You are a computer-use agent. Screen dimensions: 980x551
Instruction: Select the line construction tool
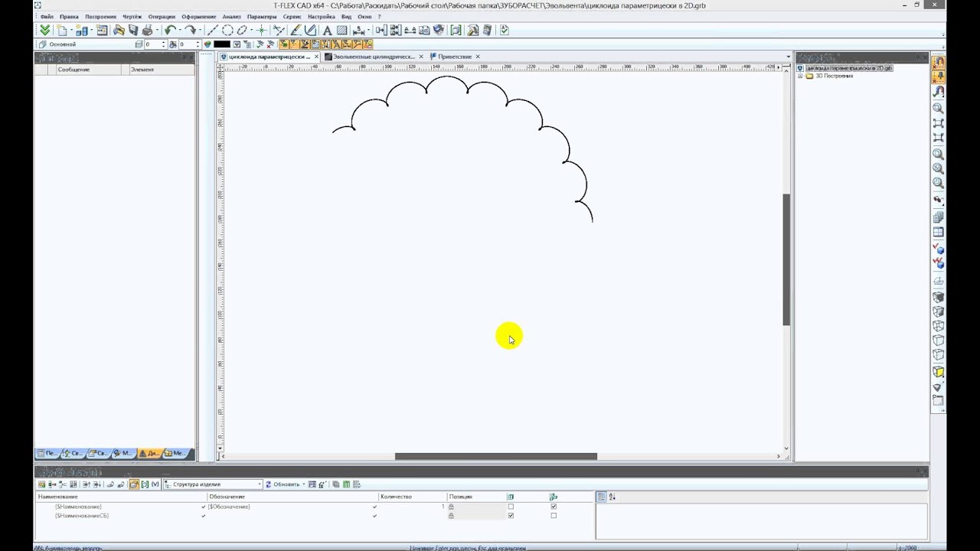[214, 30]
